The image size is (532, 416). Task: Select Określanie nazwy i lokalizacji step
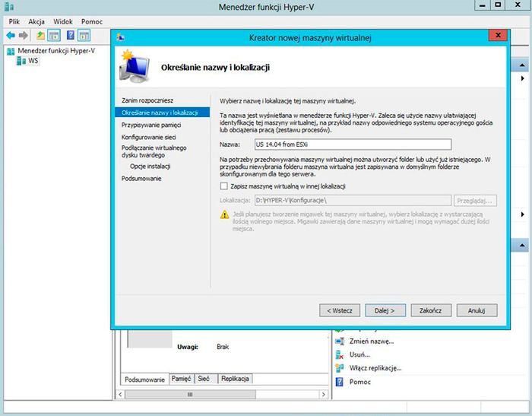click(162, 113)
